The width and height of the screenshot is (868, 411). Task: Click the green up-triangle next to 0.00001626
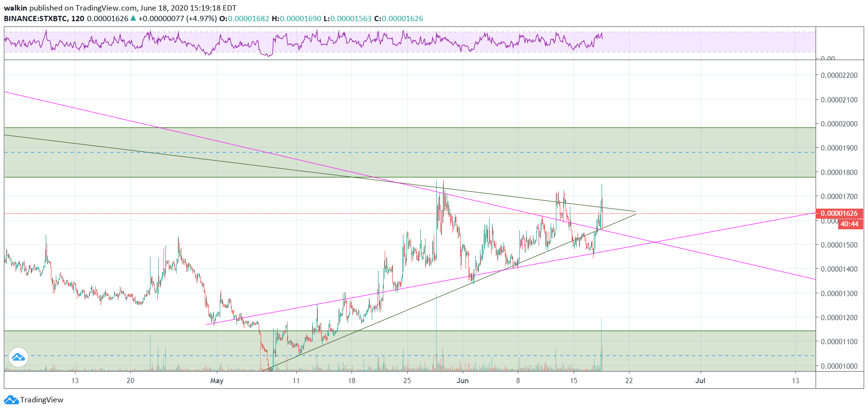click(133, 18)
